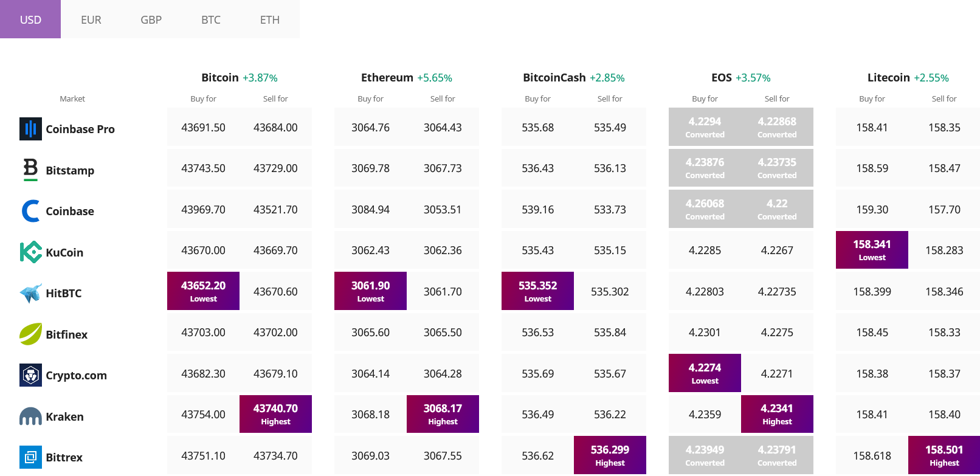
Task: Click the Litecoin column heading
Action: [889, 77]
